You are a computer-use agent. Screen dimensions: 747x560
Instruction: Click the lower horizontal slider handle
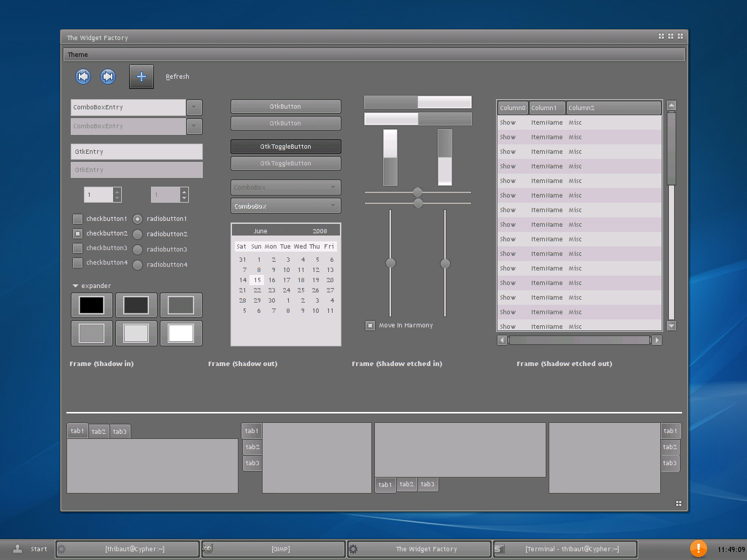click(x=418, y=203)
